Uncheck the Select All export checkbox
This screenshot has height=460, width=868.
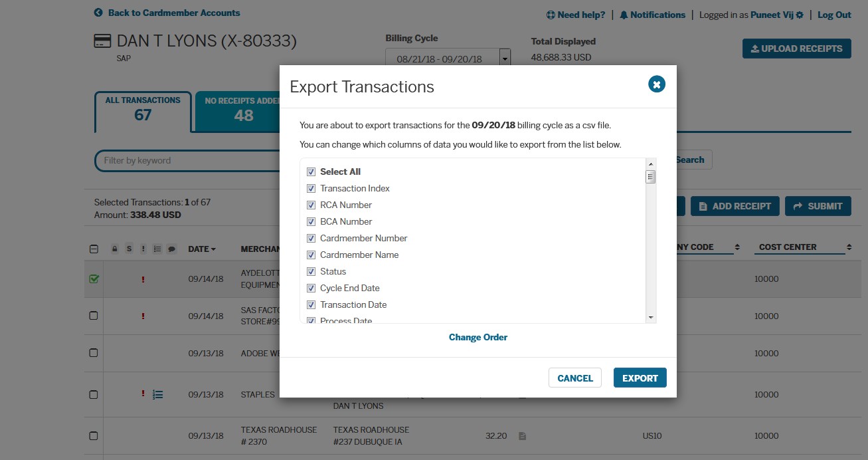click(311, 172)
